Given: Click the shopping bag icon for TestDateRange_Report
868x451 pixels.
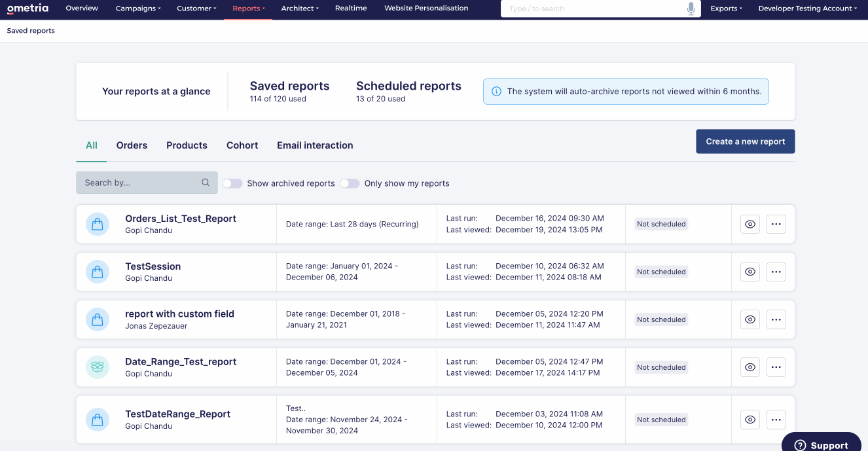Looking at the screenshot, I should click(x=98, y=420).
